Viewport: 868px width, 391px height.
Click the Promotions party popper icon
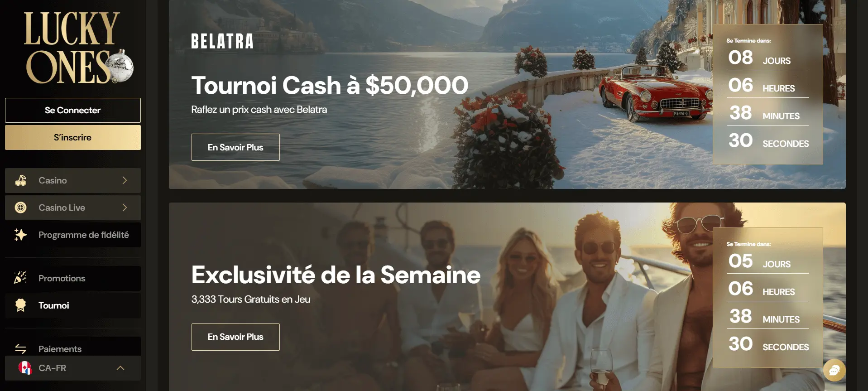pyautogui.click(x=20, y=278)
